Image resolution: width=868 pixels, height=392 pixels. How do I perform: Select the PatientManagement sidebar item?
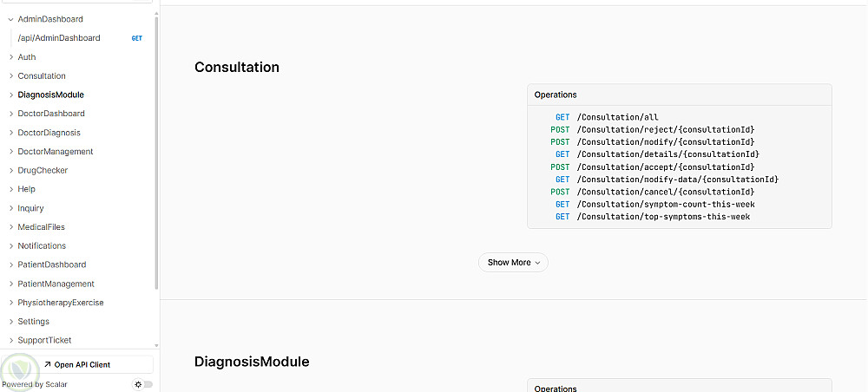pos(56,284)
